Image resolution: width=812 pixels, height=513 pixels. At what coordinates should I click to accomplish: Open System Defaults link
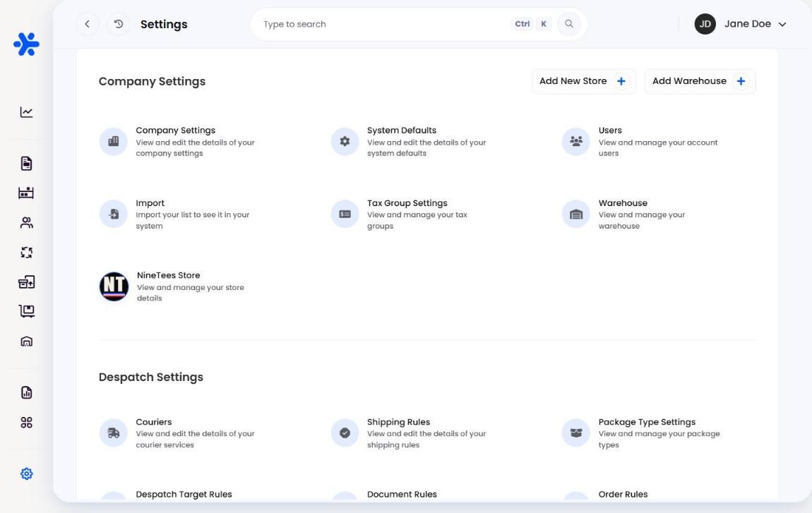[x=402, y=131]
